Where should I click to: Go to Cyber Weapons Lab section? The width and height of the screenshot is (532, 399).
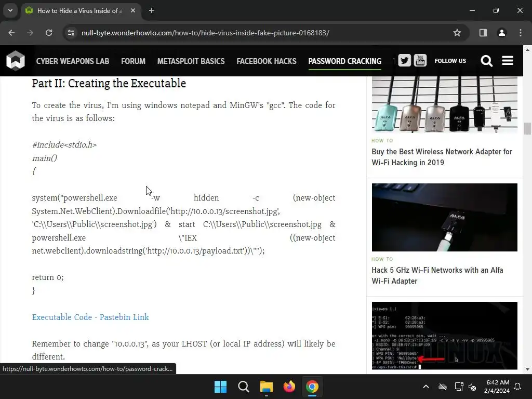[73, 61]
